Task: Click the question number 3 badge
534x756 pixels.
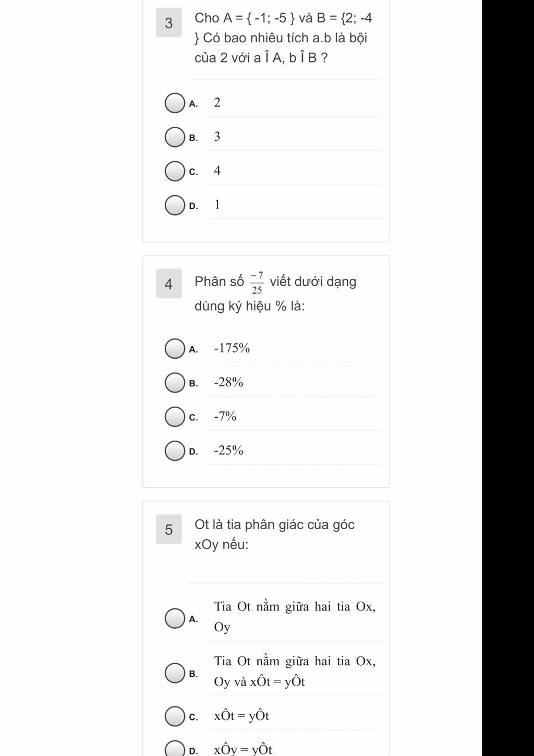Action: pos(169,22)
